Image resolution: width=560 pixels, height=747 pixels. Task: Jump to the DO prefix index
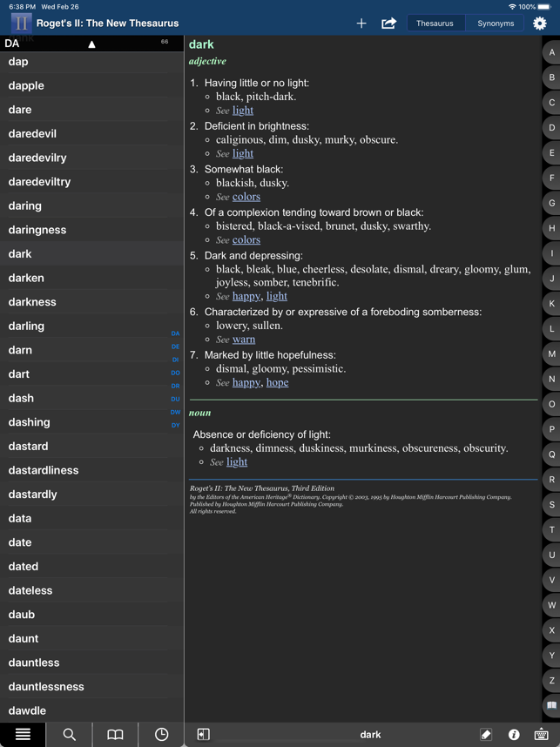175,373
